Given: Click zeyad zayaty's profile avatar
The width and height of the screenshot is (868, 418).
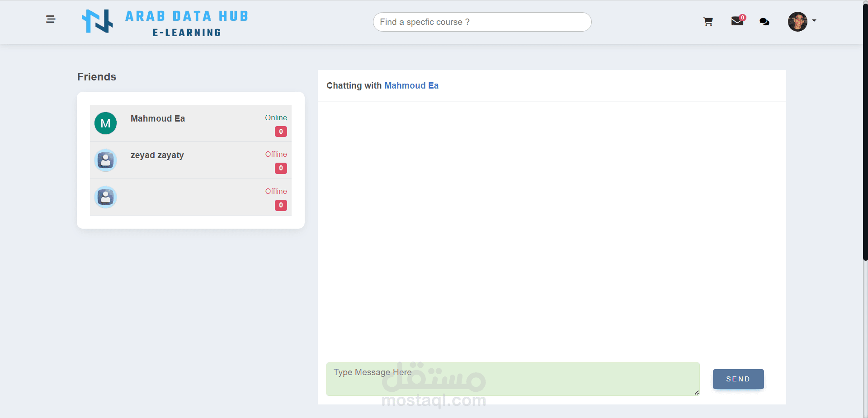Looking at the screenshot, I should coord(105,160).
